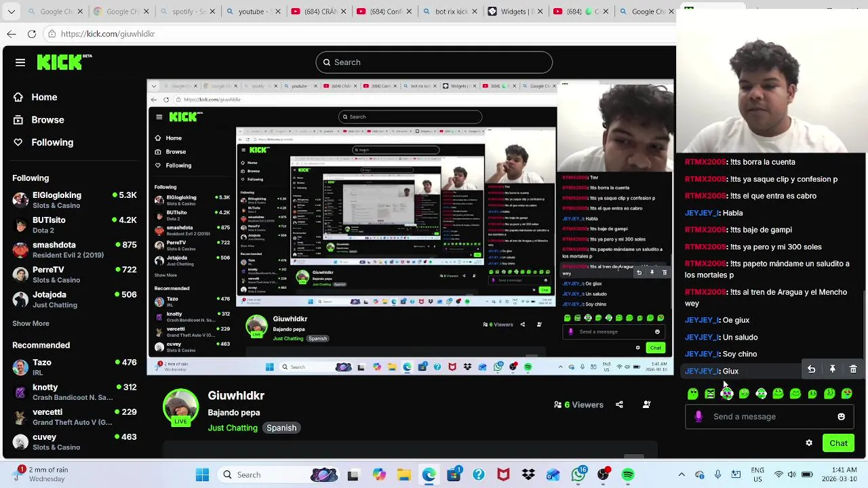Click the Giuwhldkr live avatar
Viewport: 868px width, 488px height.
[180, 407]
